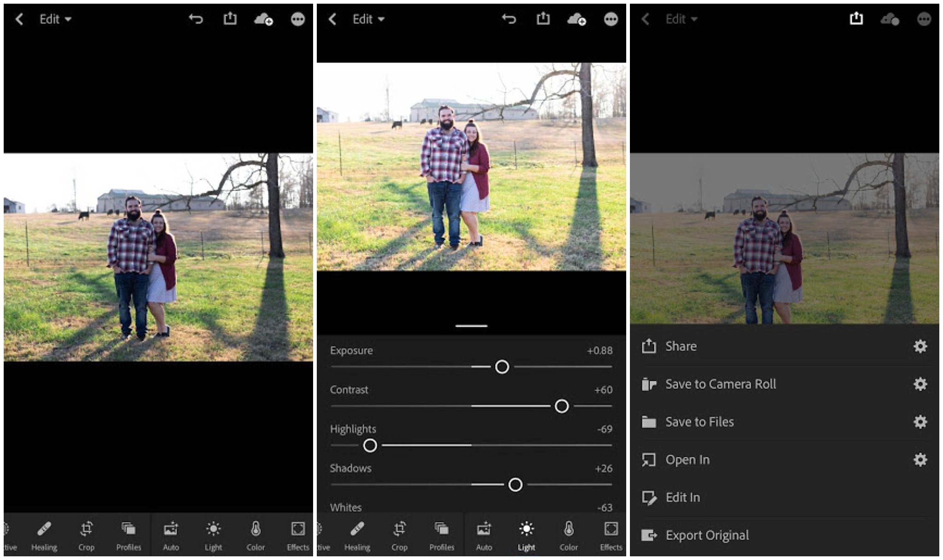
Task: Open Light panel in left screen
Action: [213, 536]
